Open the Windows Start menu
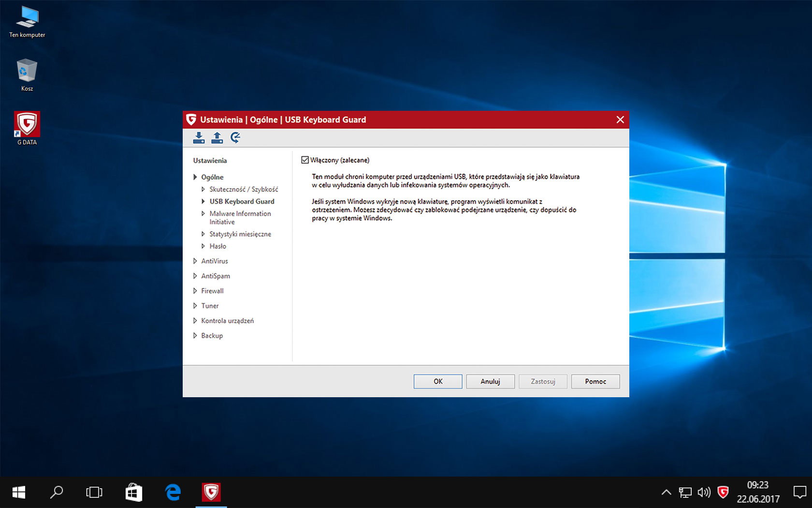This screenshot has height=508, width=812. click(18, 493)
